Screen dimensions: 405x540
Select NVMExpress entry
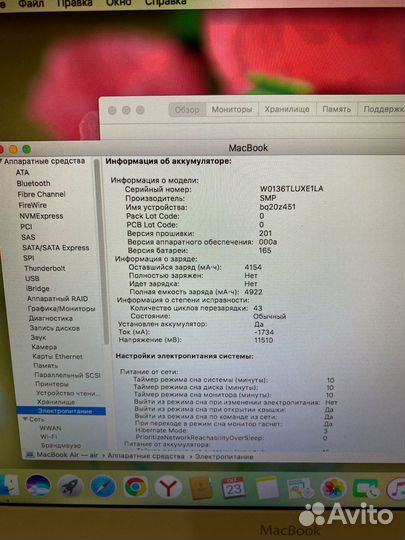pyautogui.click(x=41, y=216)
